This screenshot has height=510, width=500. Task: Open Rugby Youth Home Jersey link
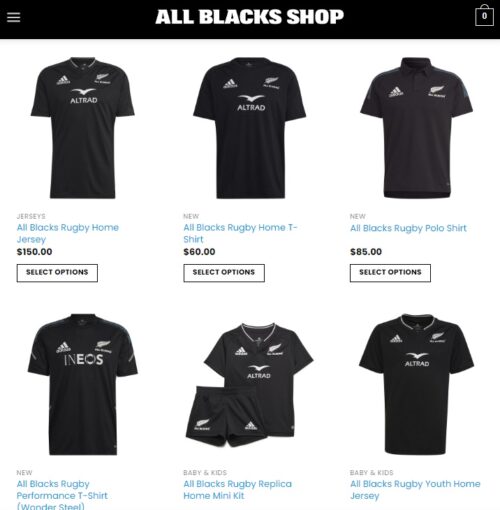point(415,490)
